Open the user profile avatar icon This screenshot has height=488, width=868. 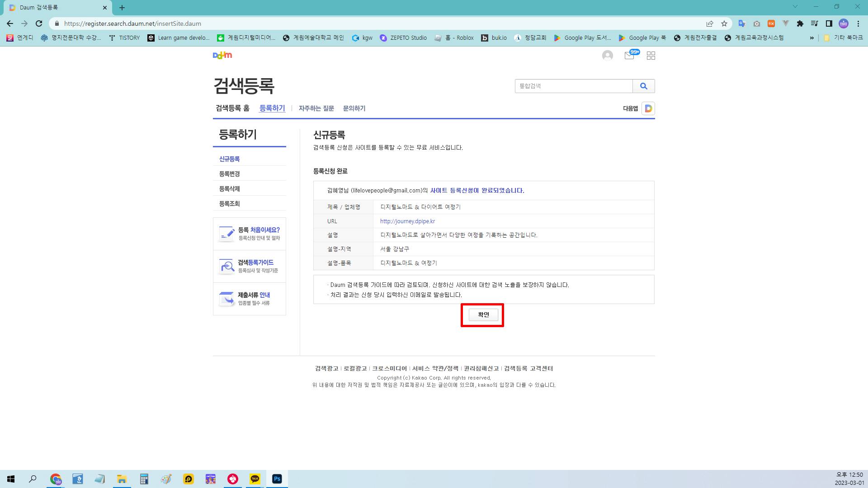click(x=607, y=56)
